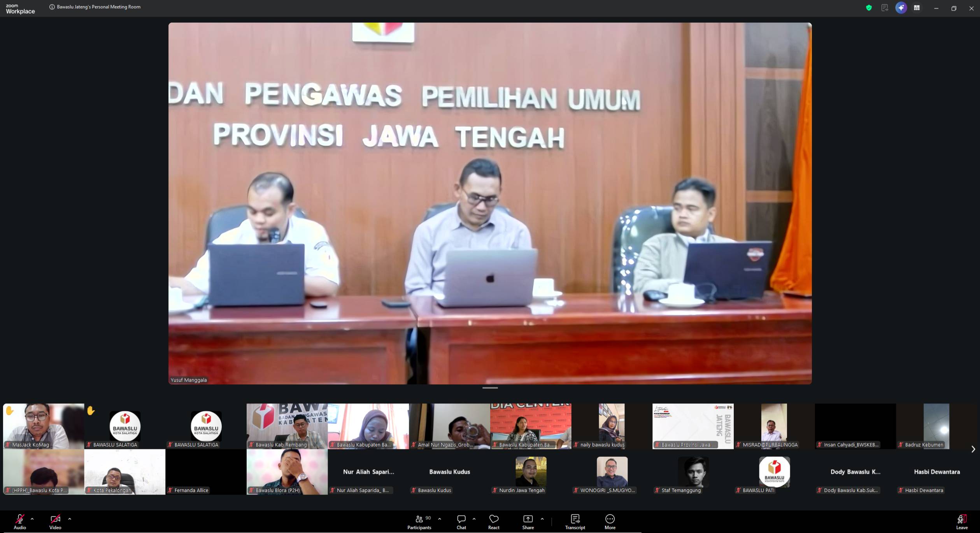Select the naily bawaslu kudus thumbnail
This screenshot has width=980, height=533.
click(612, 426)
